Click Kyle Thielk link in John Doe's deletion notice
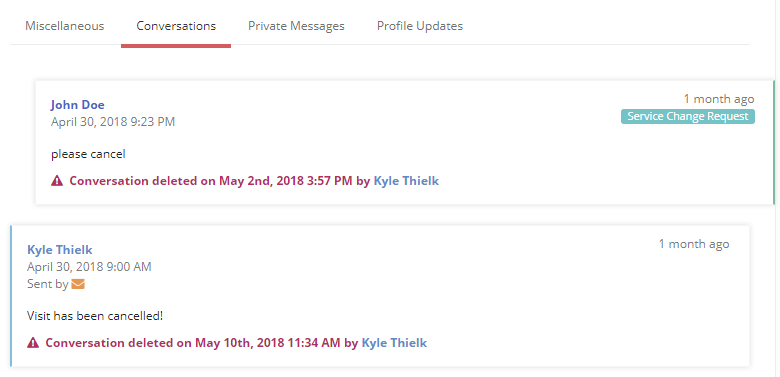Image resolution: width=780 pixels, height=377 pixels. click(x=406, y=181)
